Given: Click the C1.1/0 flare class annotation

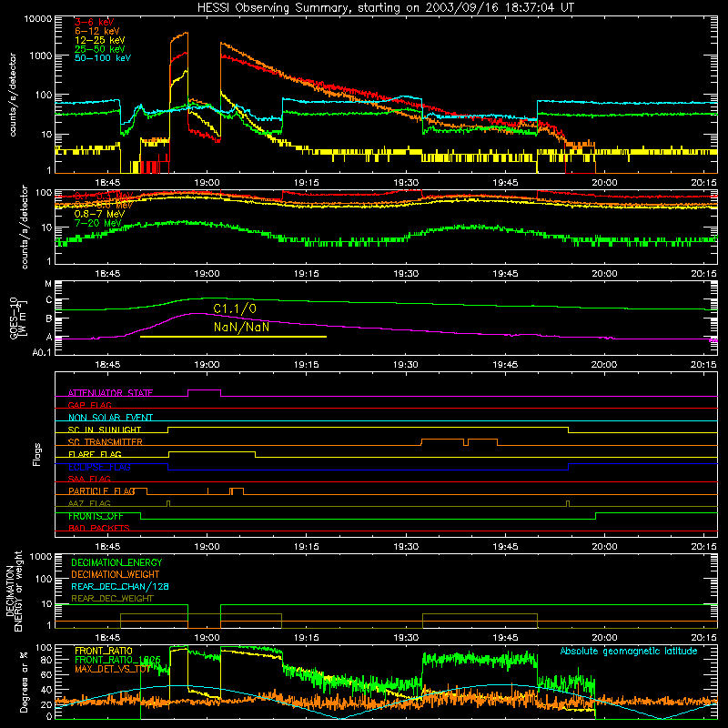Looking at the screenshot, I should pos(235,308).
